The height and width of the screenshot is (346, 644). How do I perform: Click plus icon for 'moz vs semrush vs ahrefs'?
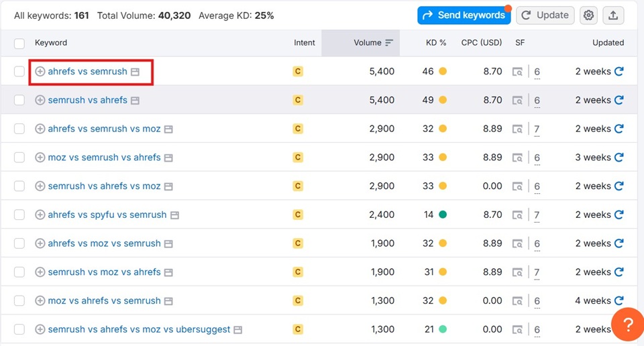click(40, 158)
